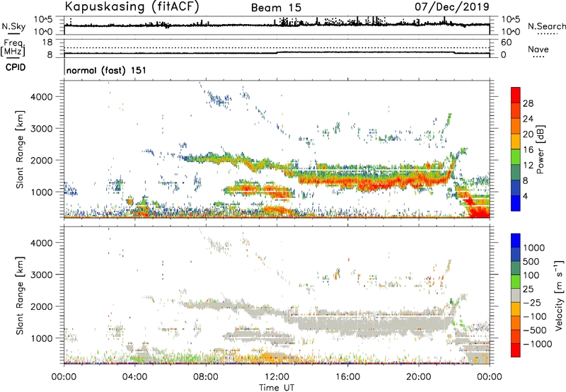Click the '1000' tick on Velocity colorbar

[x=533, y=248]
